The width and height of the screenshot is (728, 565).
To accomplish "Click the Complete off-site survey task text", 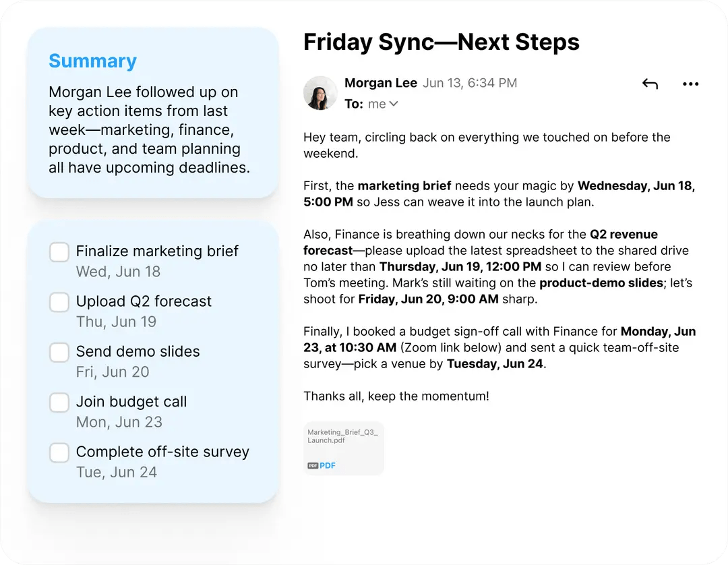I will point(162,452).
